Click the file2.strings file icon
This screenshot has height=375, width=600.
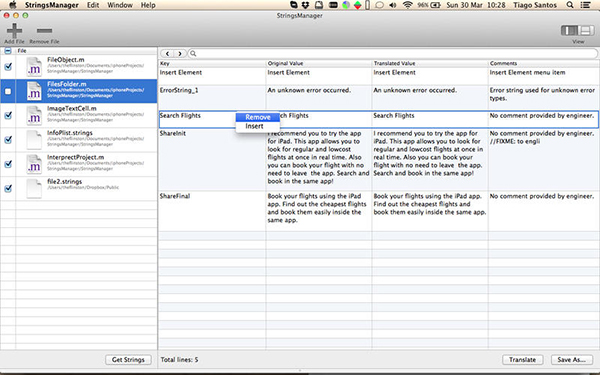point(34,188)
